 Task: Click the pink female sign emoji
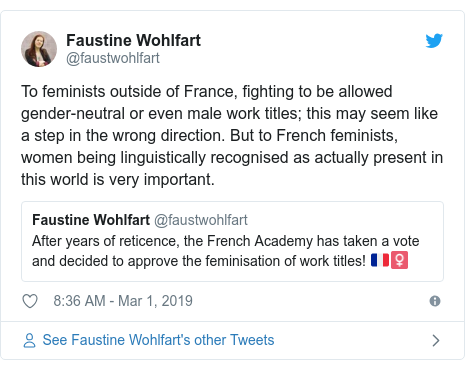coord(399,260)
